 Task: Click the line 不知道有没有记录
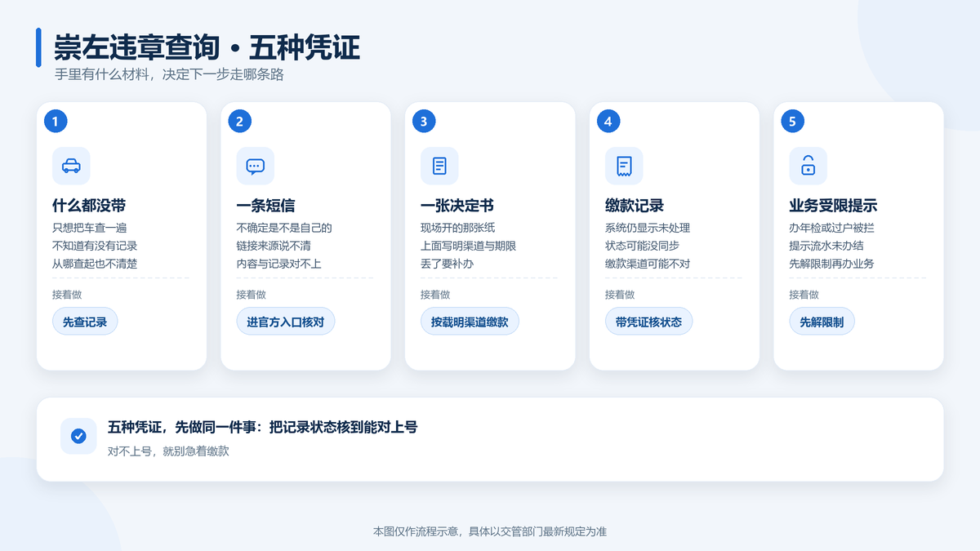[x=95, y=246]
